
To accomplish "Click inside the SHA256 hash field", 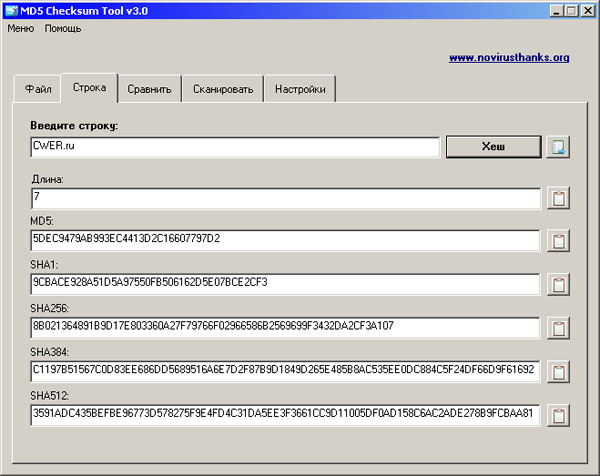I will pyautogui.click(x=285, y=328).
